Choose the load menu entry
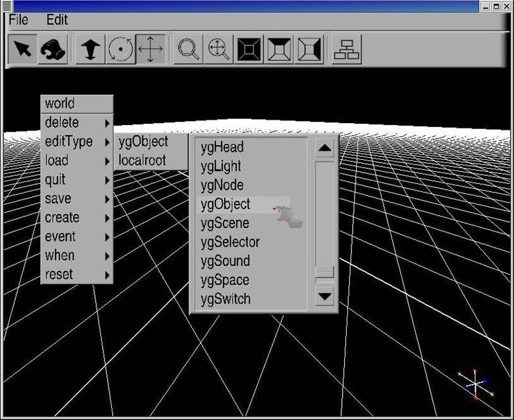This screenshot has height=420, width=514. point(77,161)
